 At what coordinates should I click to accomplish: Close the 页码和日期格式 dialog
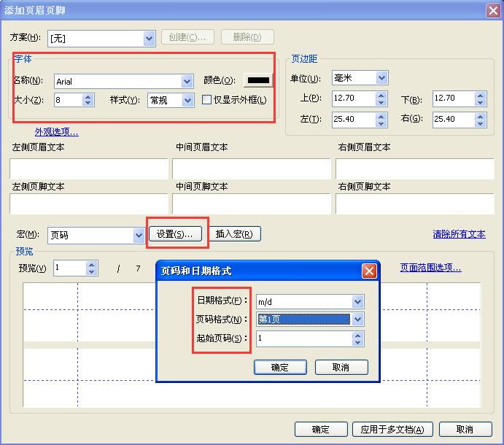pyautogui.click(x=369, y=271)
